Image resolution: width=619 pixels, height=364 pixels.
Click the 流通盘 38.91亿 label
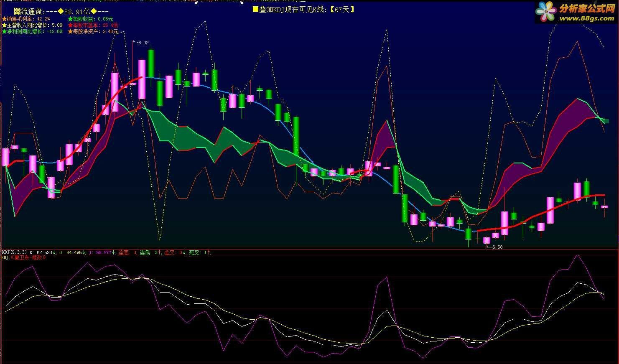point(61,12)
